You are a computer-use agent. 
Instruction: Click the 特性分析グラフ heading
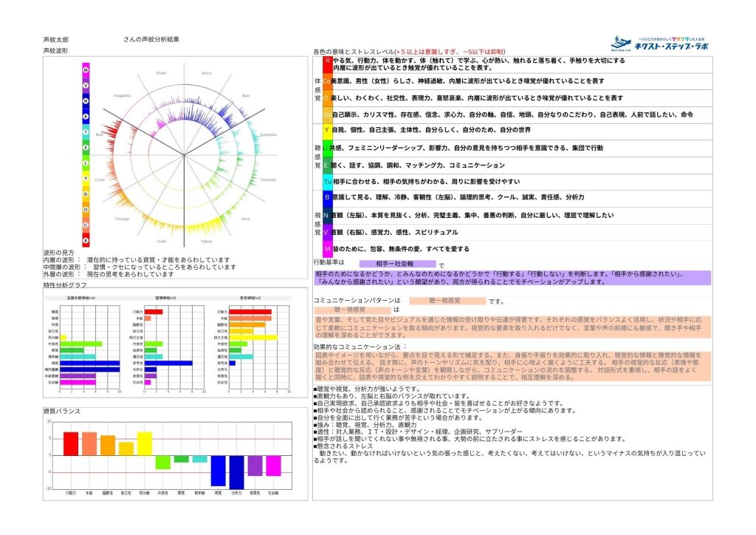65,285
